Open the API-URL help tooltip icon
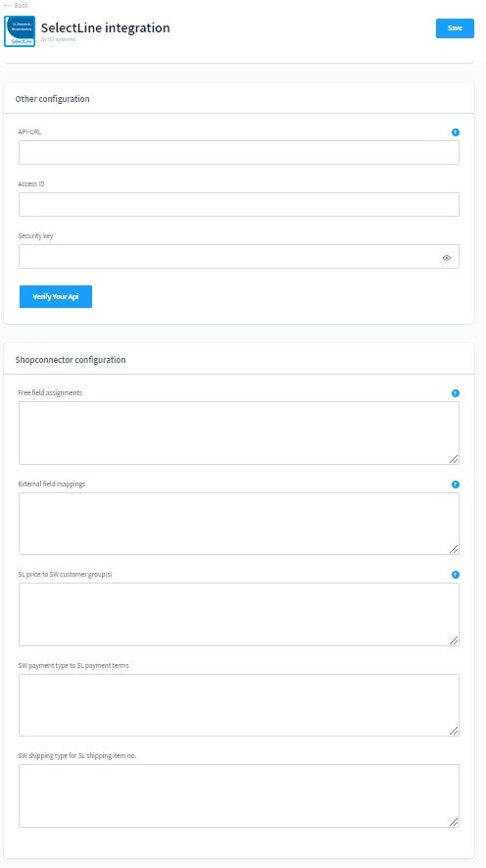 coord(455,132)
